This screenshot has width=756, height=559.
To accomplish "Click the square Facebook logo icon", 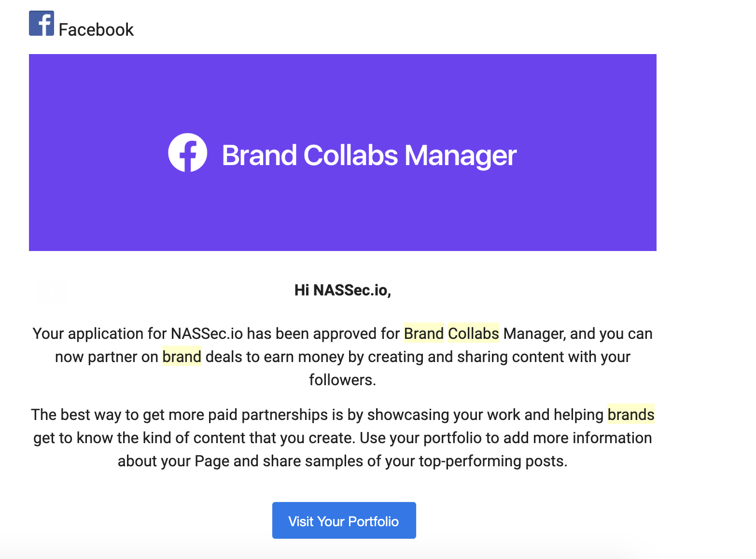I will click(42, 23).
